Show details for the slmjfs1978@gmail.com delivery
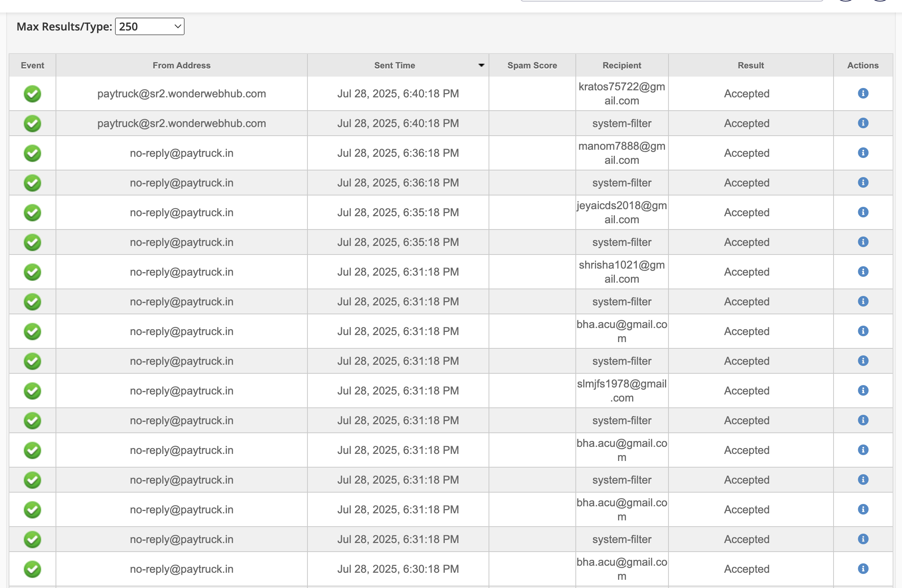Image resolution: width=902 pixels, height=588 pixels. (x=863, y=391)
